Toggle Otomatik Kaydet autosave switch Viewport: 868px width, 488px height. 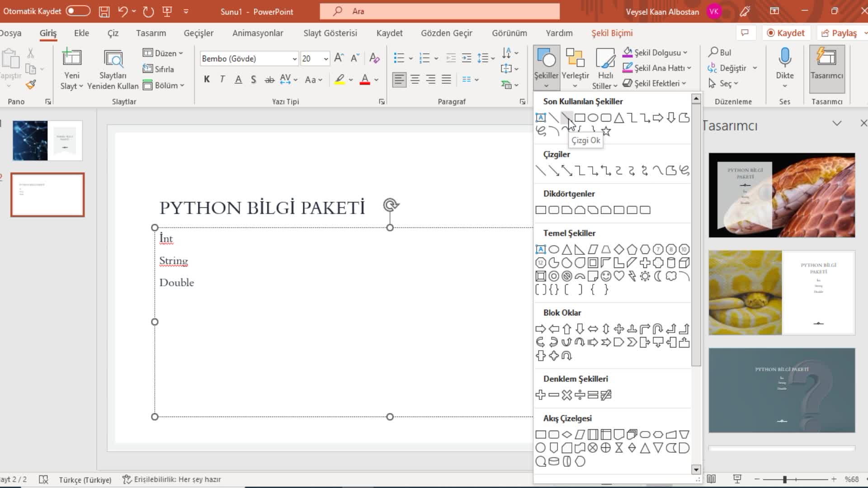click(78, 11)
